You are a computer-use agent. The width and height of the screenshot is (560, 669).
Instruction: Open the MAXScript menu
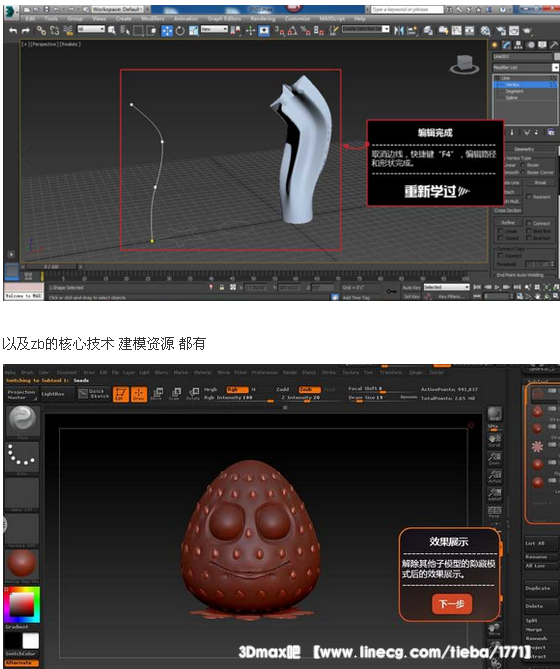[332, 18]
